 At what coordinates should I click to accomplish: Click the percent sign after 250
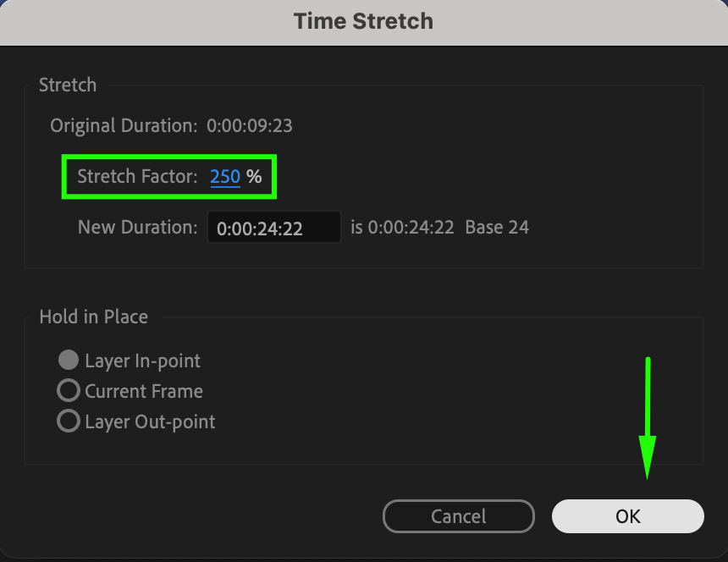point(254,177)
